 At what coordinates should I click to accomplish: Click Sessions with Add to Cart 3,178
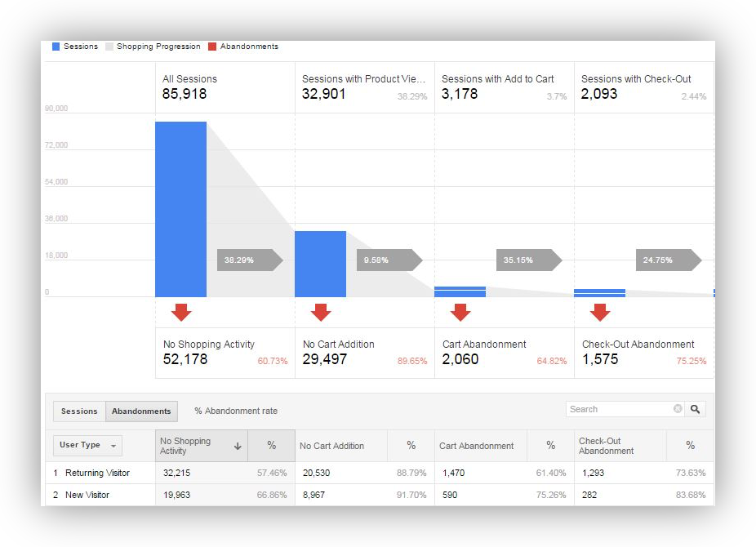(x=460, y=94)
